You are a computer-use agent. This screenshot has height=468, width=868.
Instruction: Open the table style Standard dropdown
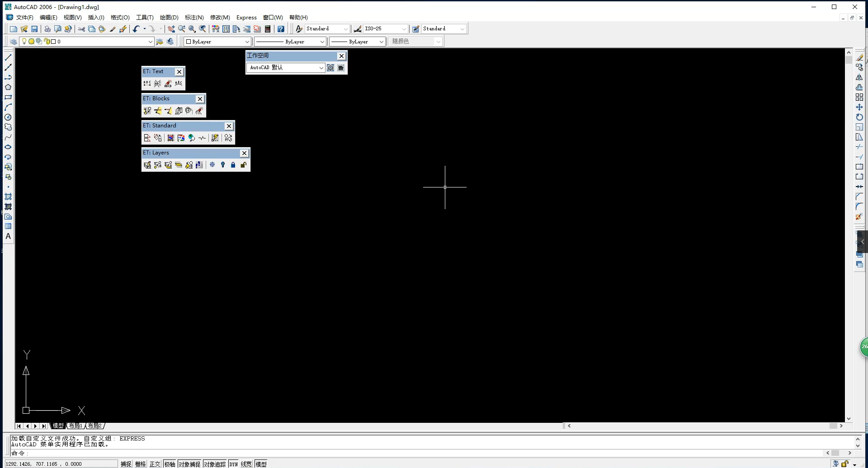click(444, 29)
